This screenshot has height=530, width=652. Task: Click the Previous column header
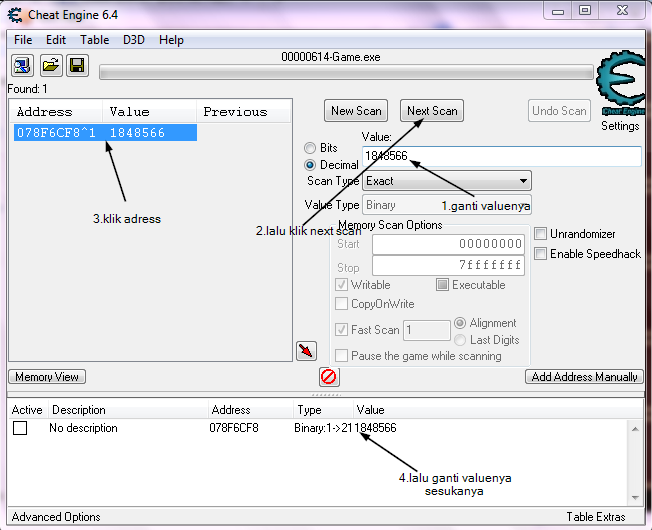coord(243,111)
